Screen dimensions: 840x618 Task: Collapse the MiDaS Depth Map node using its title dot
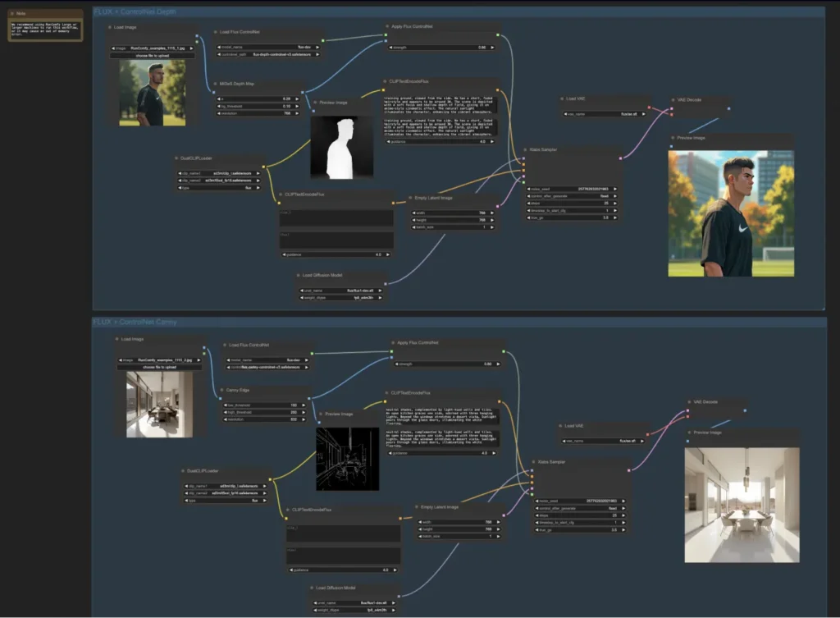pyautogui.click(x=213, y=85)
